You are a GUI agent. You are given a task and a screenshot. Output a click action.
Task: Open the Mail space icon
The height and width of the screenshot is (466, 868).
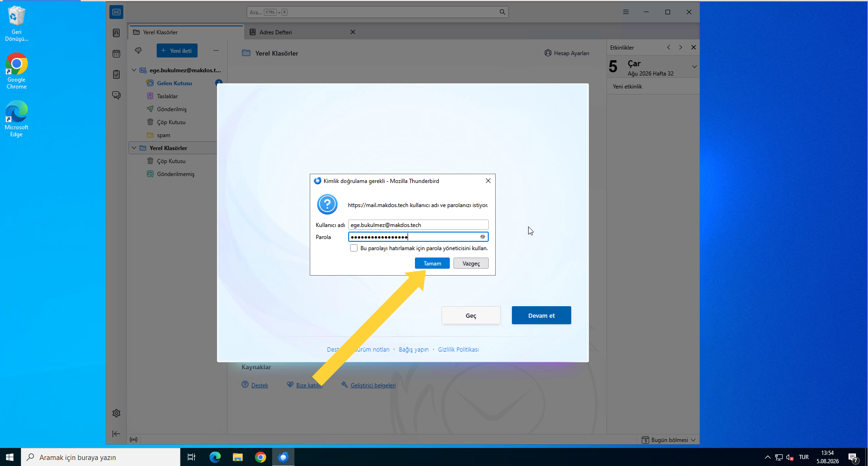click(x=116, y=12)
